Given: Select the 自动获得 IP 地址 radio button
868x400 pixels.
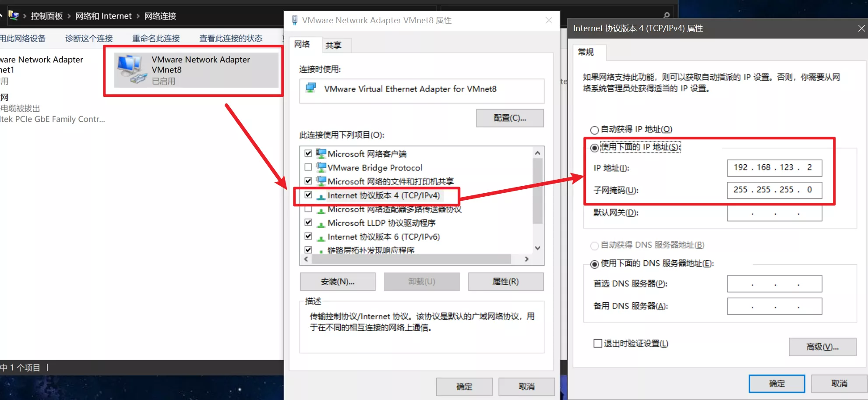Looking at the screenshot, I should click(x=594, y=130).
